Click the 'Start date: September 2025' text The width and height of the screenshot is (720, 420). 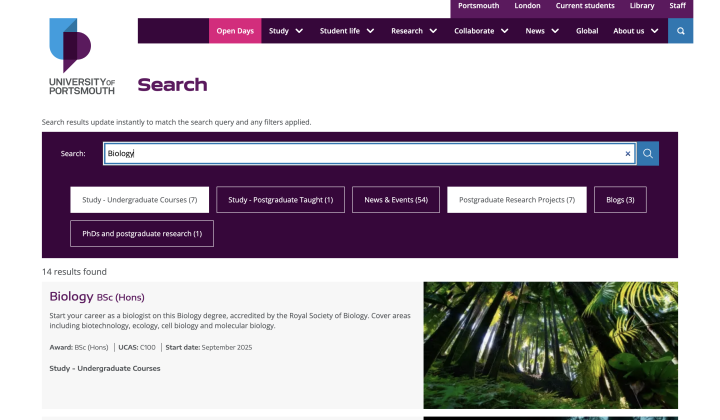[208, 347]
